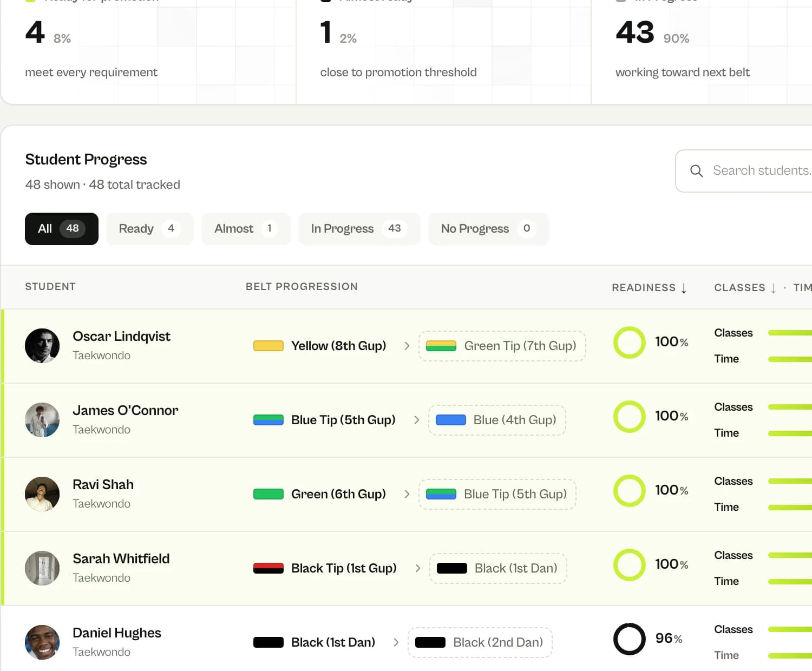Click the Blue (4th Gup) next belt badge

[497, 420]
